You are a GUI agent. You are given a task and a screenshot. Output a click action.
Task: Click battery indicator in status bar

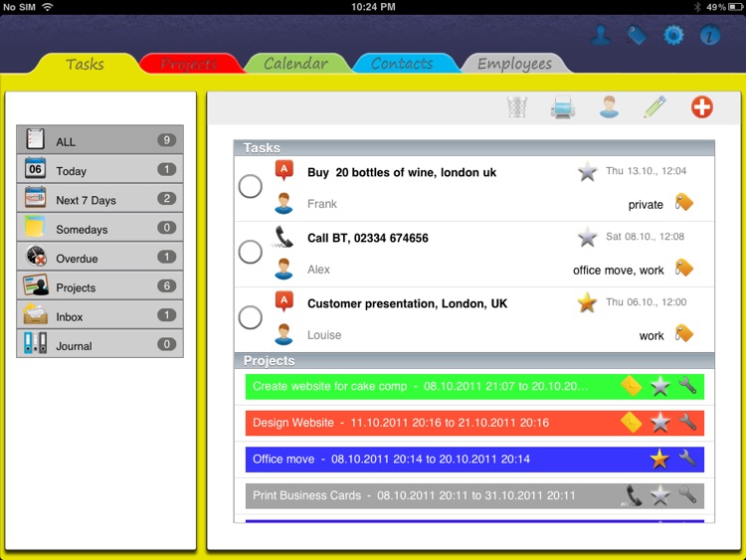pos(735,7)
